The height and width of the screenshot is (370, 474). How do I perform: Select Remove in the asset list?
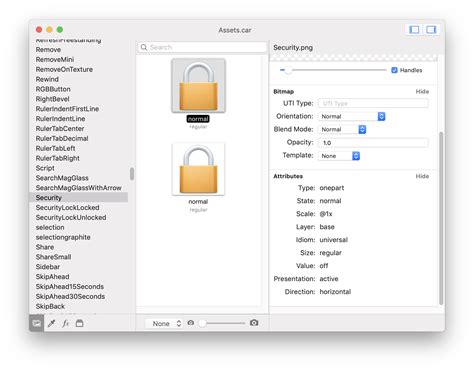(x=48, y=50)
